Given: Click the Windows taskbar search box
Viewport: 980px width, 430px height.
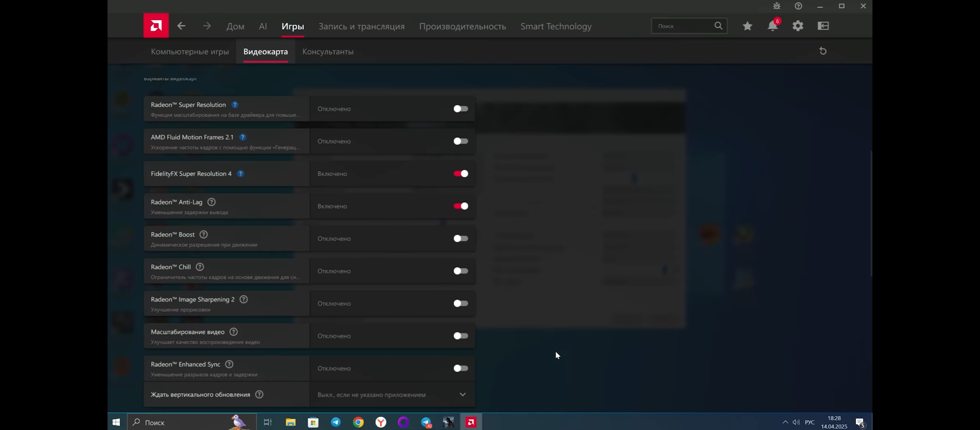Looking at the screenshot, I should (192, 422).
